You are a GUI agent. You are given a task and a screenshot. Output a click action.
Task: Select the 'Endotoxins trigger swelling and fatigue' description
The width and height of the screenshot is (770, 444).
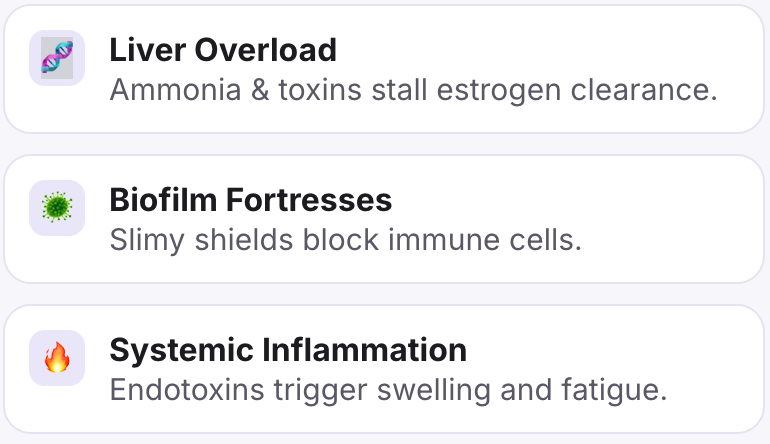[x=388, y=389]
